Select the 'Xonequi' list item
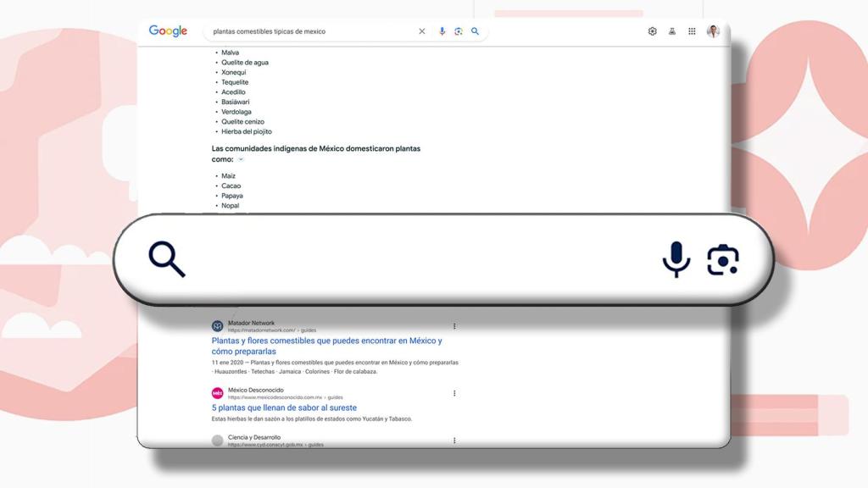The image size is (868, 488). [234, 73]
